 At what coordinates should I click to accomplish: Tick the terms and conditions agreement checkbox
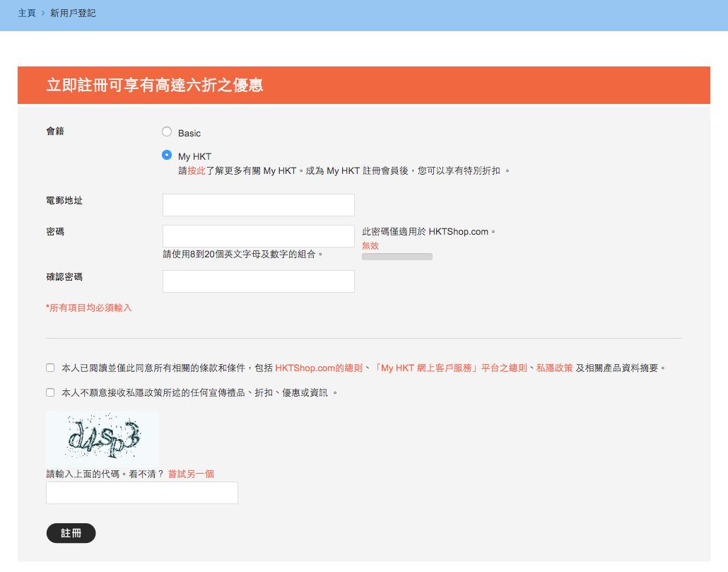[x=50, y=368]
